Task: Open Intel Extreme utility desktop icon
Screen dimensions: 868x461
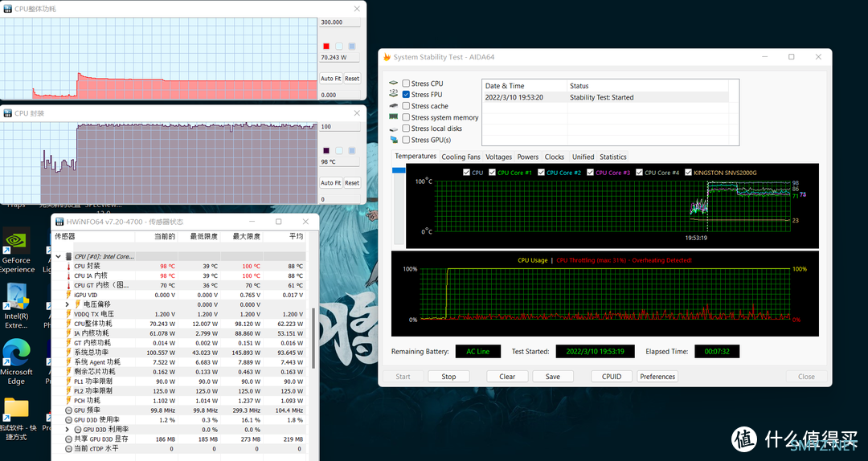Action: tap(16, 305)
